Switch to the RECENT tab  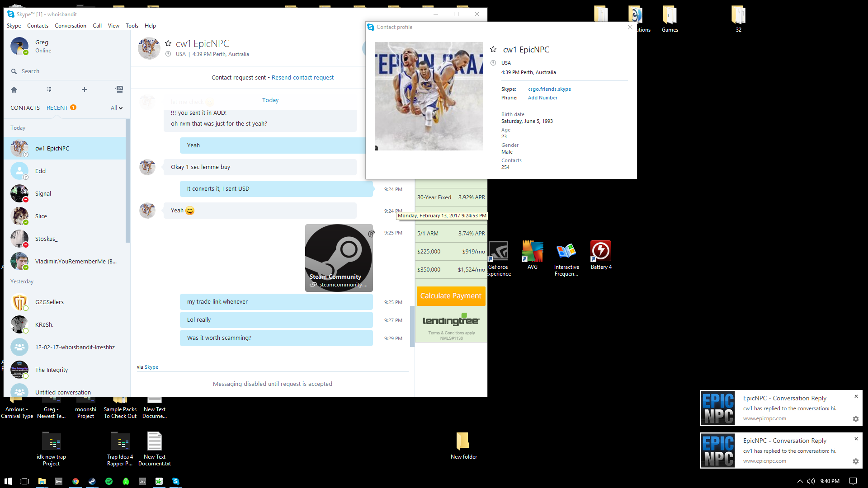click(57, 108)
